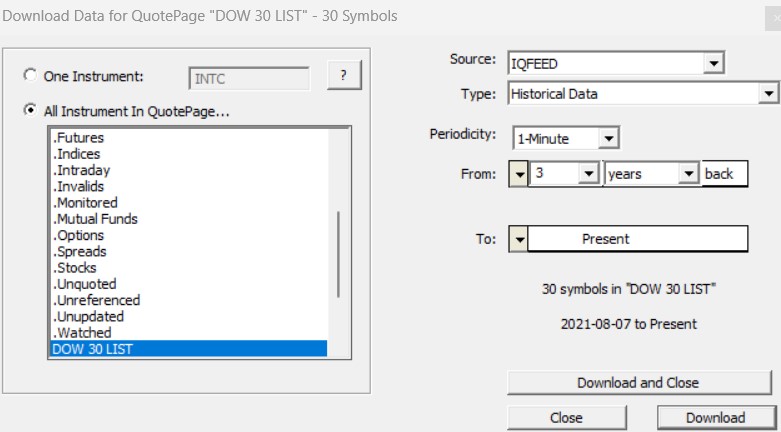Expand the From number count dropdown
The width and height of the screenshot is (781, 432).
click(588, 173)
